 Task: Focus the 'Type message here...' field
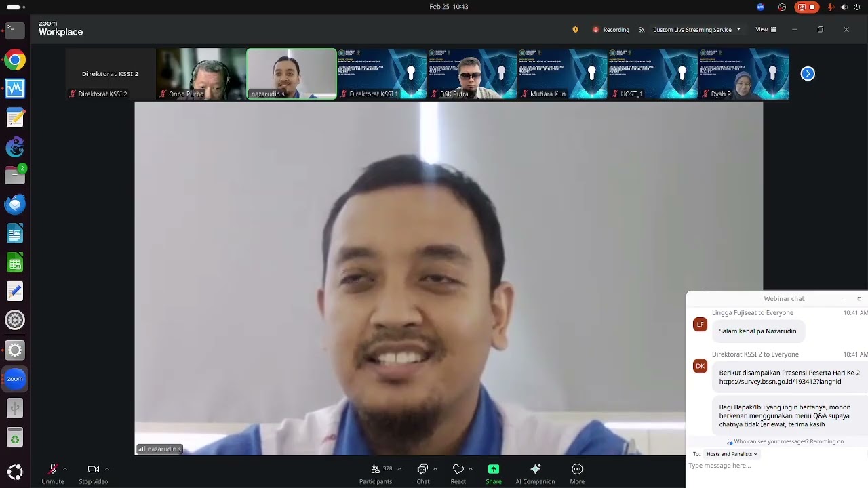pos(776,466)
